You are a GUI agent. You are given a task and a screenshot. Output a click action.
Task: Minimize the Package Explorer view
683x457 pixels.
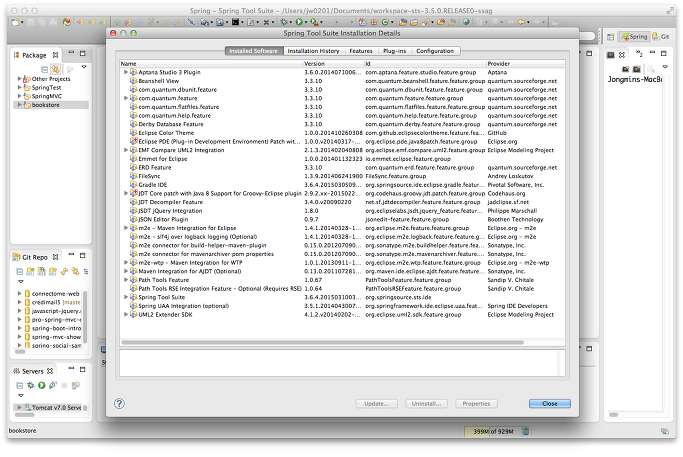pos(71,54)
